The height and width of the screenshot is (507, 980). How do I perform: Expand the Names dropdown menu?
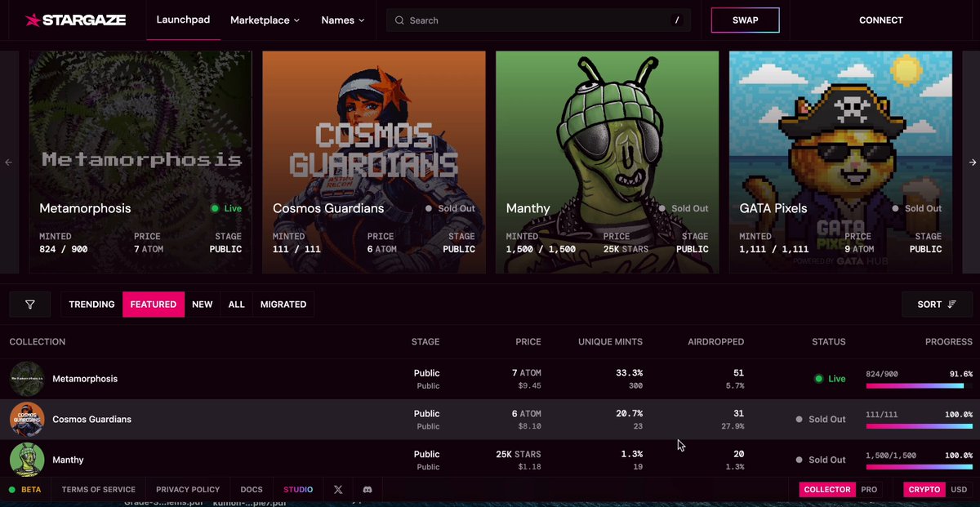343,20
